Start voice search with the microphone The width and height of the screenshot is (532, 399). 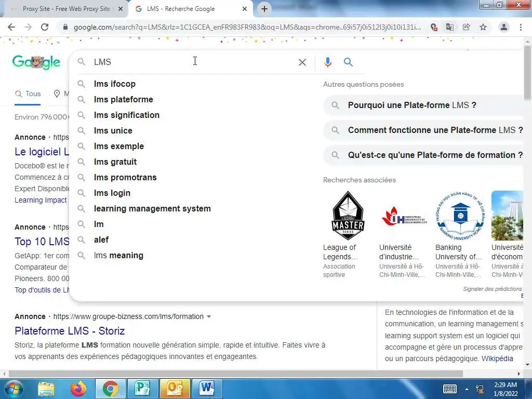(x=328, y=62)
